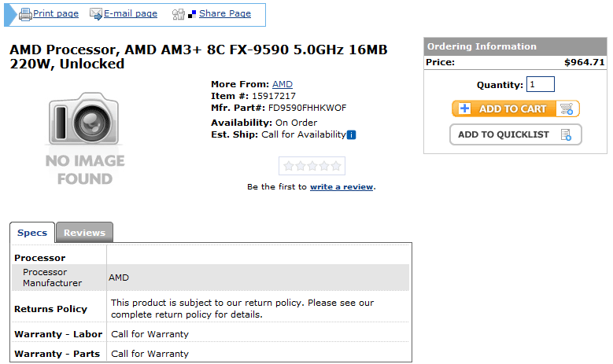Click the E-mail page link
This screenshot has height=364, width=613.
tap(131, 14)
